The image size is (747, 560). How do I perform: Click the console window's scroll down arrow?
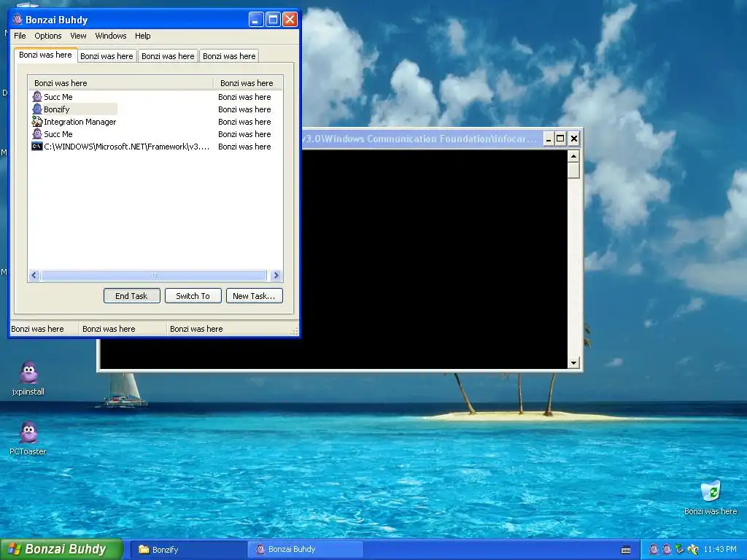[x=573, y=363]
